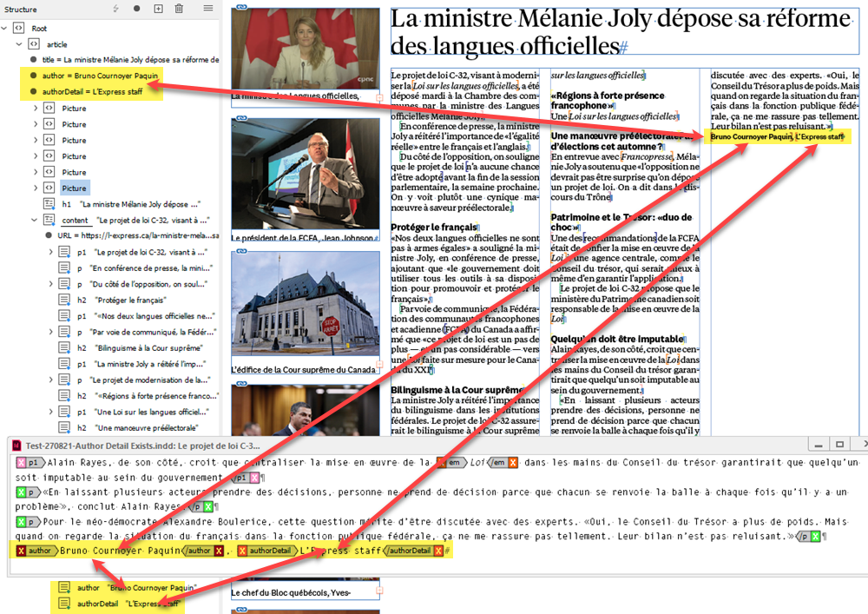
Task: Select the Mélanie Joly photo frame
Action: tap(306, 50)
